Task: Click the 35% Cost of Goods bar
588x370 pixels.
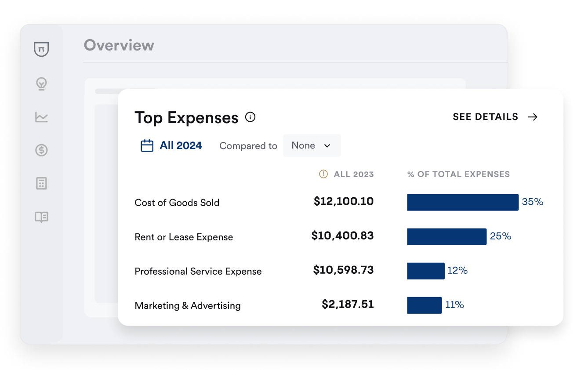Action: pyautogui.click(x=462, y=202)
